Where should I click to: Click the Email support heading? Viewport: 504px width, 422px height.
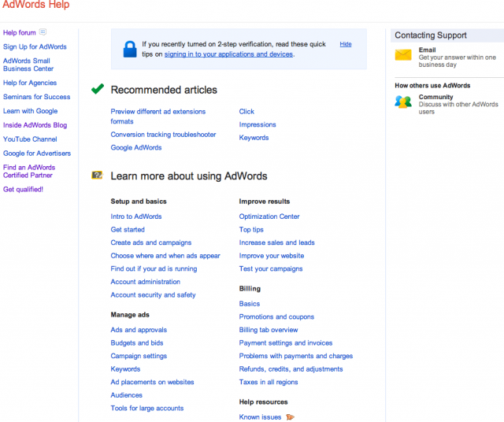point(427,50)
